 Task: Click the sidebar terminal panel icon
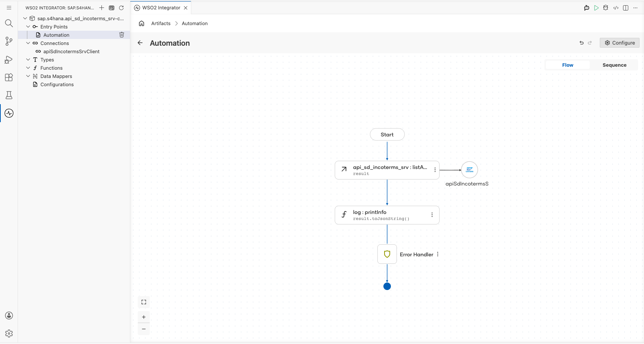[x=112, y=7]
